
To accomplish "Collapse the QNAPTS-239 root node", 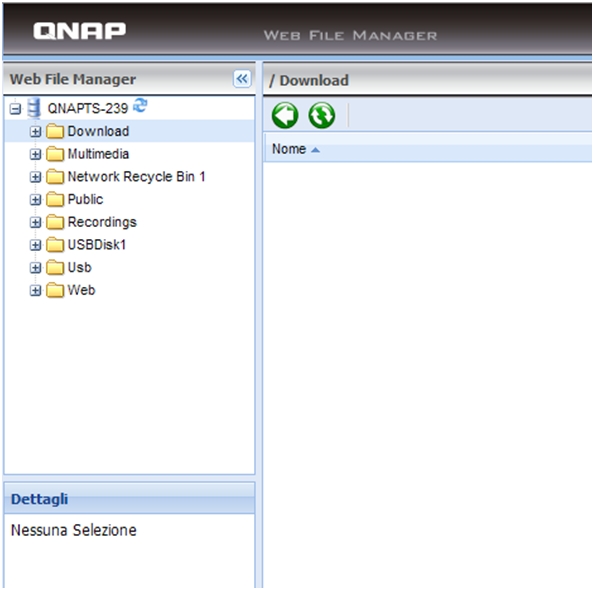I will click(15, 109).
